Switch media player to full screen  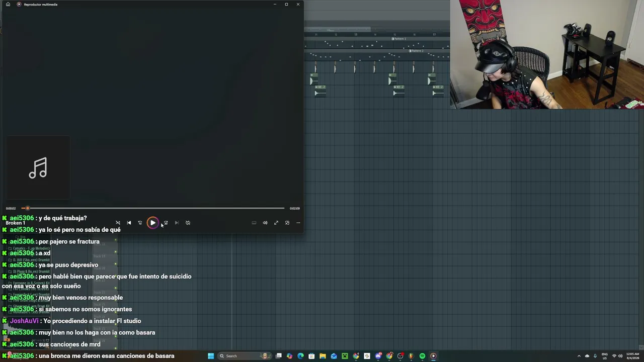coord(276,223)
